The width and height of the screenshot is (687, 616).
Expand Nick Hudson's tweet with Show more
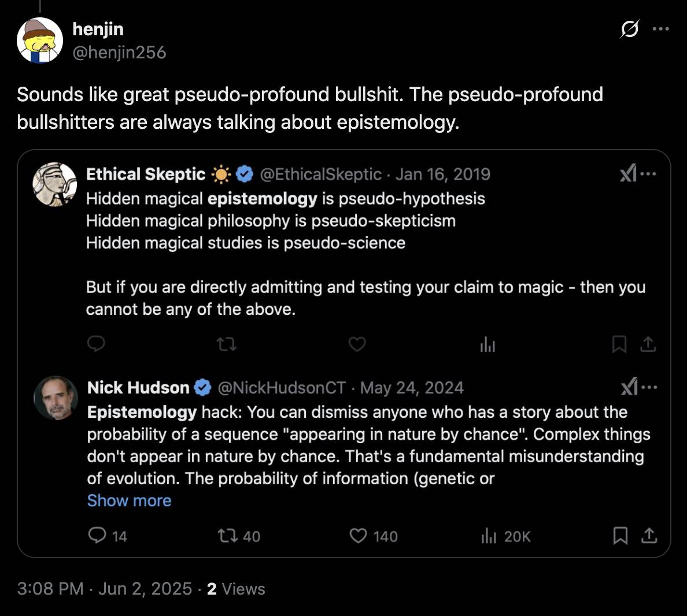[x=130, y=500]
